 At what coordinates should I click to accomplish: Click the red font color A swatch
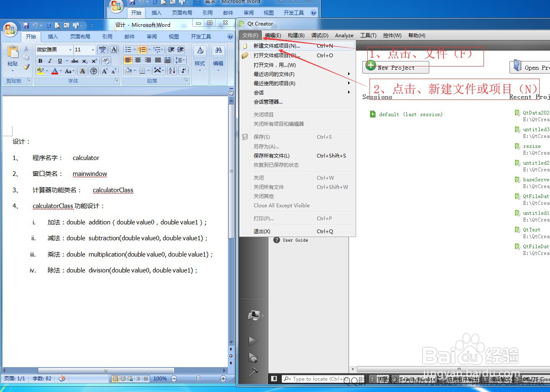(54, 71)
